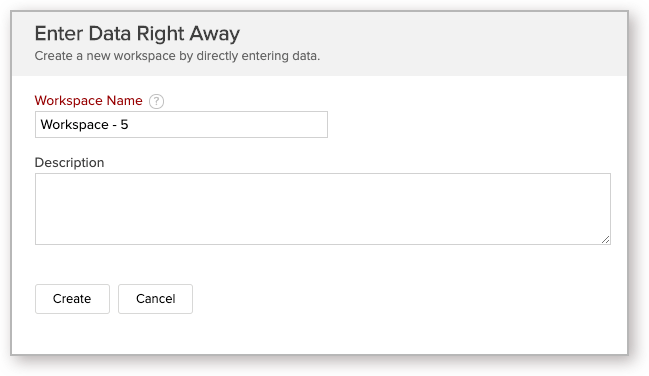Viewport: 649px width, 376px height.
Task: Click the word "Away" in the dialog title
Action: [x=214, y=34]
